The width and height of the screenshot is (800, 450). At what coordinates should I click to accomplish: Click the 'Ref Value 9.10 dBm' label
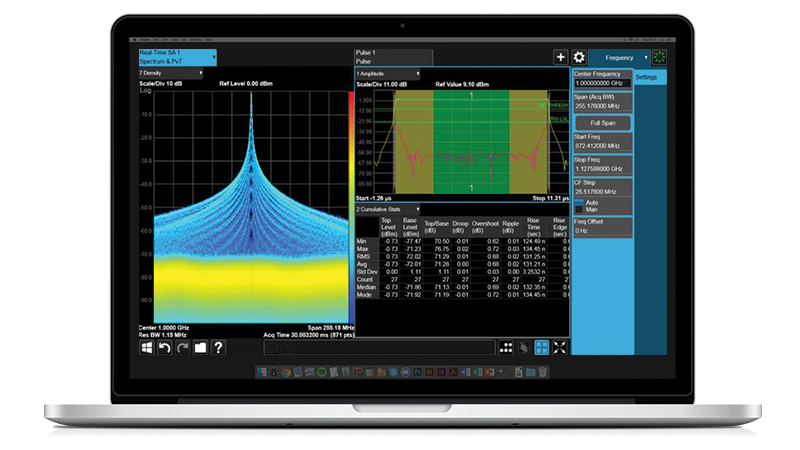[x=462, y=84]
